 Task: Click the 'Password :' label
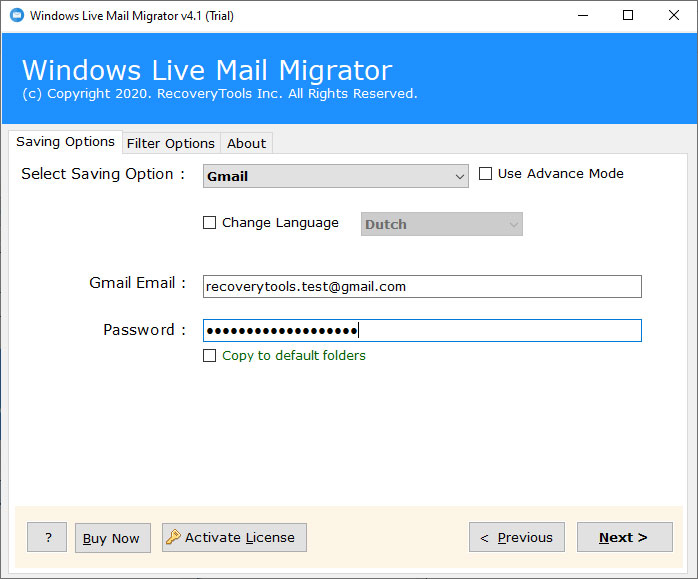point(145,330)
